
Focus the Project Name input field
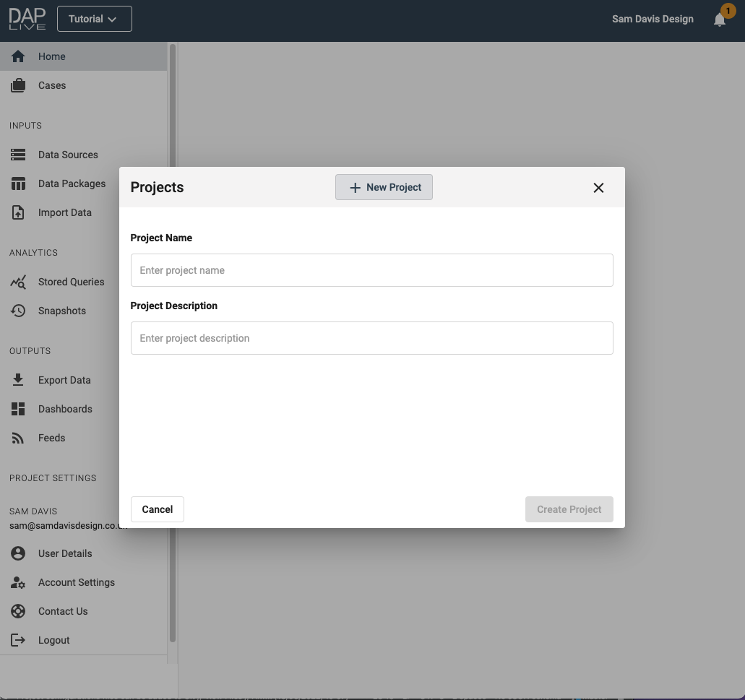tap(371, 270)
